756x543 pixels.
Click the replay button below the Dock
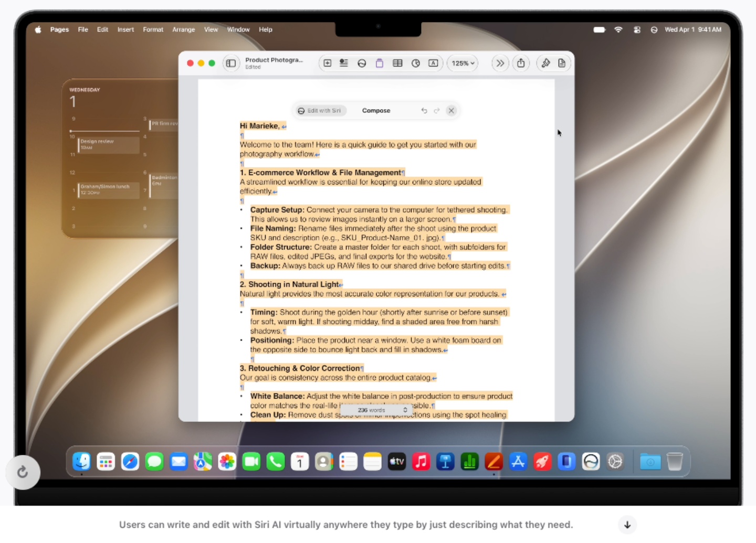point(23,472)
